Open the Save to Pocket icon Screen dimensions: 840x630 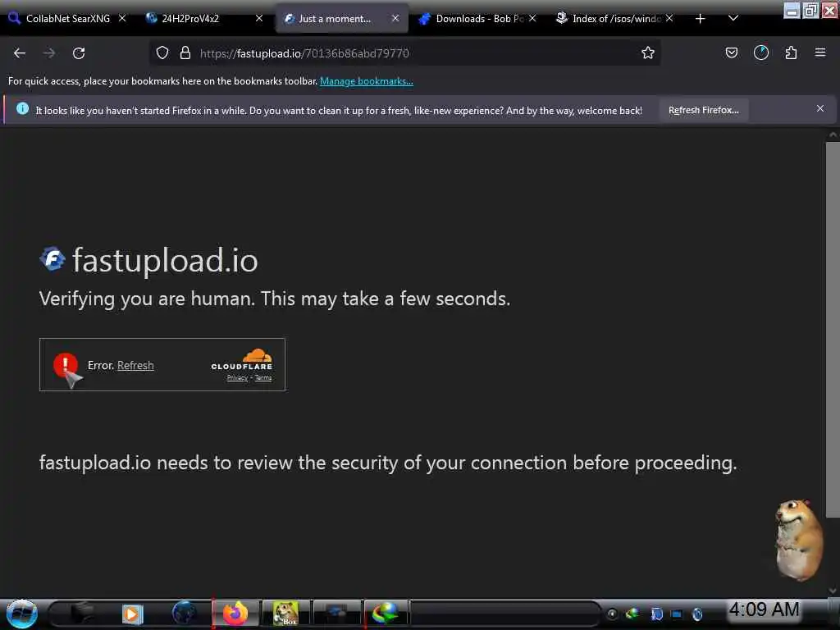tap(731, 52)
